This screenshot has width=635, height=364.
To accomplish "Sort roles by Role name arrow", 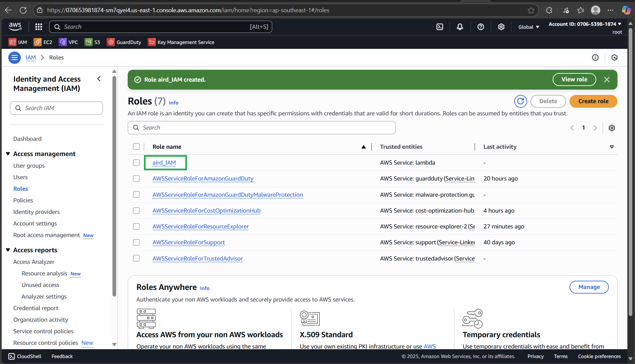I will [x=364, y=147].
